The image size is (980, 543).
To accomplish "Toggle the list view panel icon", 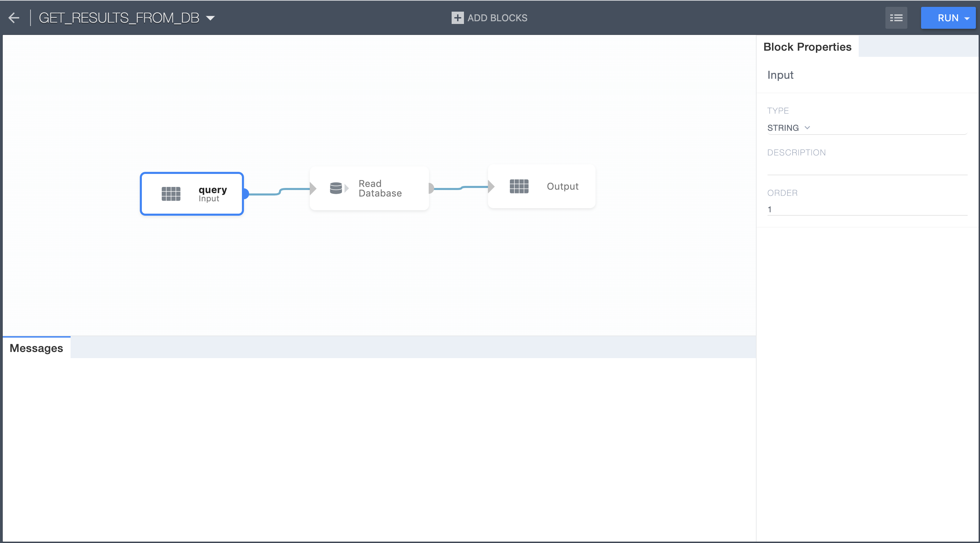I will click(x=896, y=18).
